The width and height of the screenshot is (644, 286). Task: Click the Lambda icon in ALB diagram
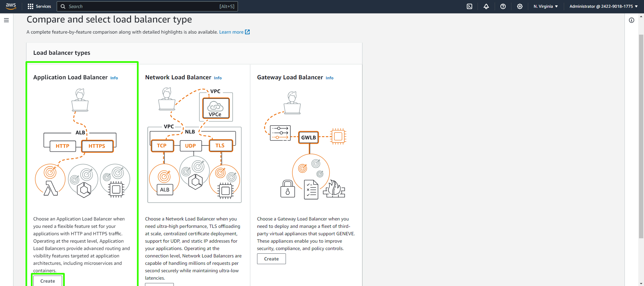(51, 188)
